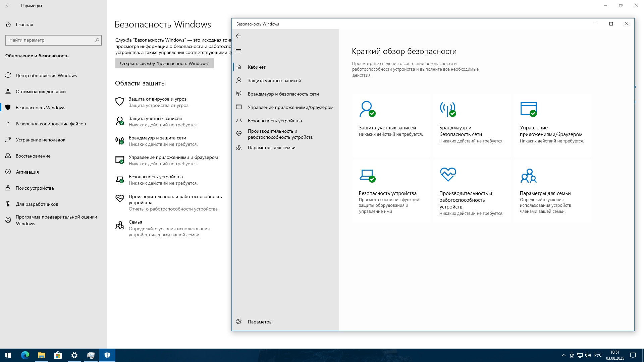The height and width of the screenshot is (362, 644).
Task: Click 'Безопасность устройства' tile title in overview
Action: click(388, 193)
